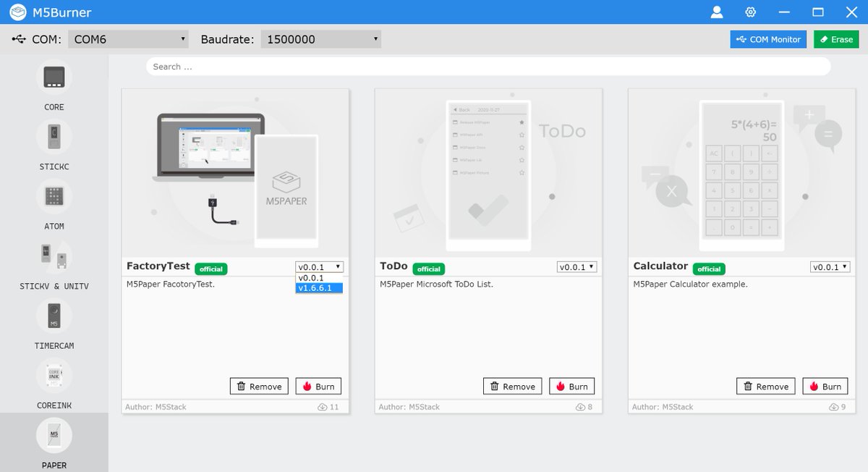Click the official badge on FactoryTest
The height and width of the screenshot is (472, 868).
[211, 269]
